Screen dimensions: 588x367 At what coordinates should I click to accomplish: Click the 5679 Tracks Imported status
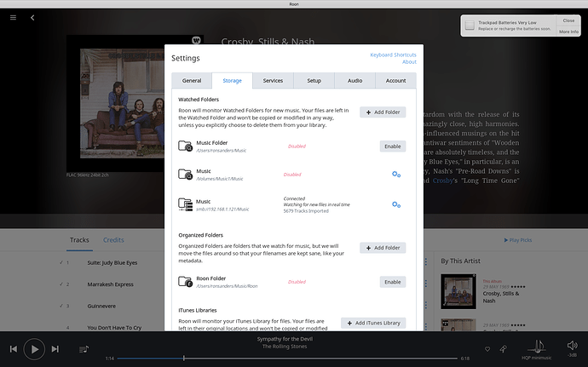coord(306,211)
